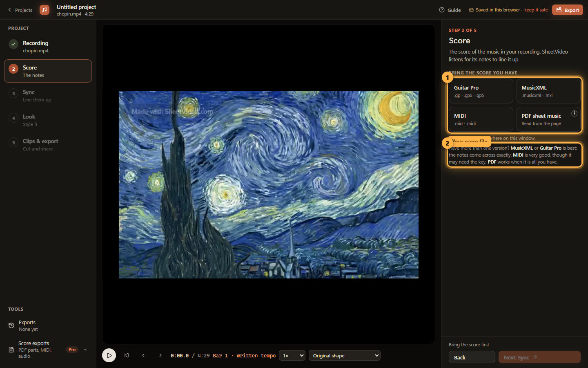
Task: Choose PDF sheet music option
Action: tap(548, 119)
